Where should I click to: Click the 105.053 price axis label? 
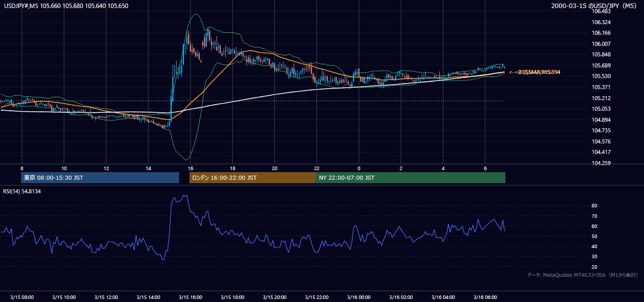(x=602, y=109)
